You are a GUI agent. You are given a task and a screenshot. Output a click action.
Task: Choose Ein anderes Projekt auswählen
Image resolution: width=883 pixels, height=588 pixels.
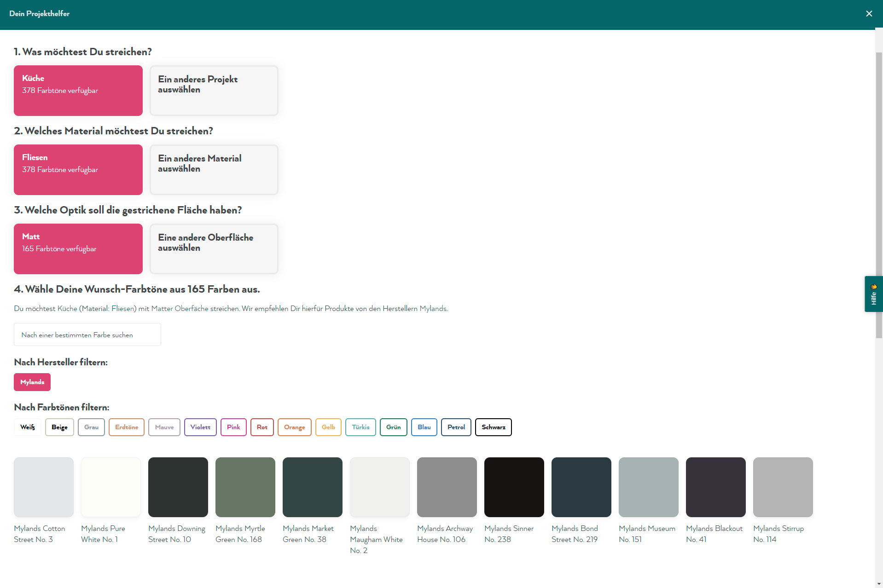(x=214, y=91)
